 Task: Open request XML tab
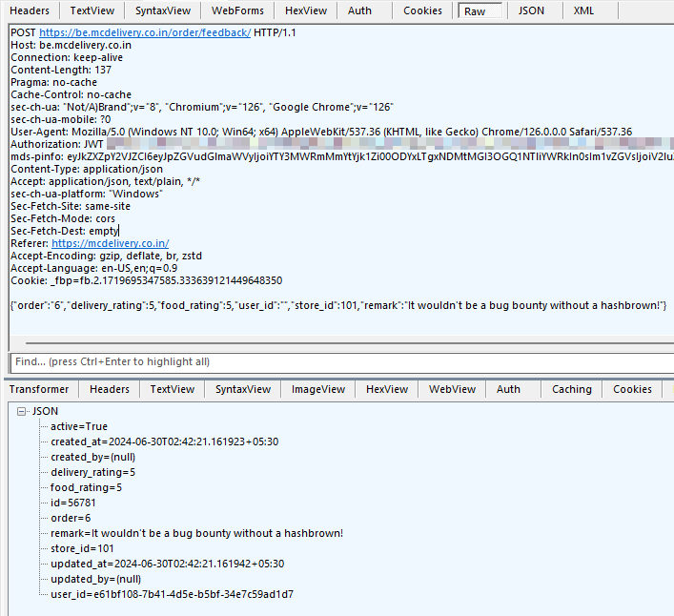click(x=583, y=10)
